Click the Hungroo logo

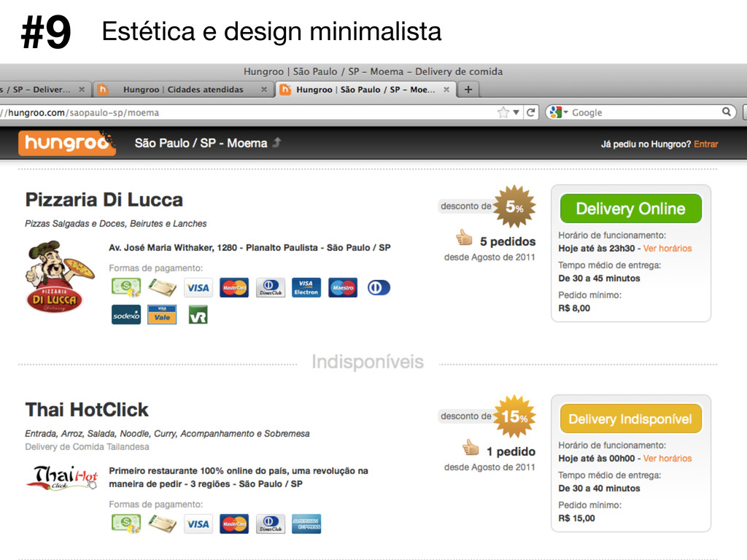pyautogui.click(x=66, y=143)
